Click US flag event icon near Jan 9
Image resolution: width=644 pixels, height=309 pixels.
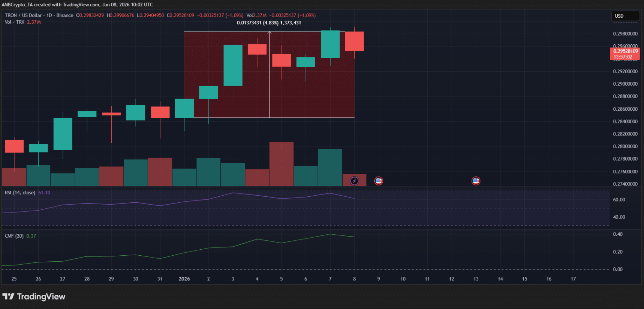pyautogui.click(x=379, y=181)
